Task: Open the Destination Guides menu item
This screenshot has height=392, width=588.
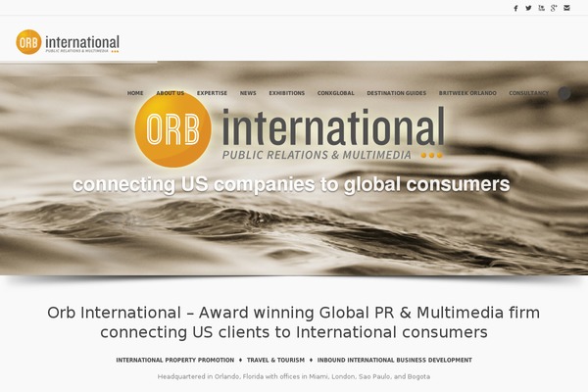Action: pyautogui.click(x=396, y=93)
